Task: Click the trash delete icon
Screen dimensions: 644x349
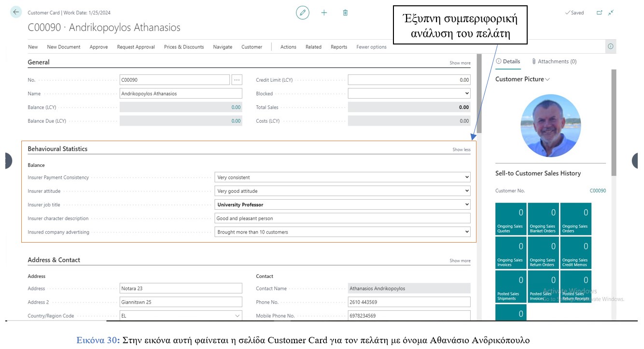Action: click(x=345, y=13)
